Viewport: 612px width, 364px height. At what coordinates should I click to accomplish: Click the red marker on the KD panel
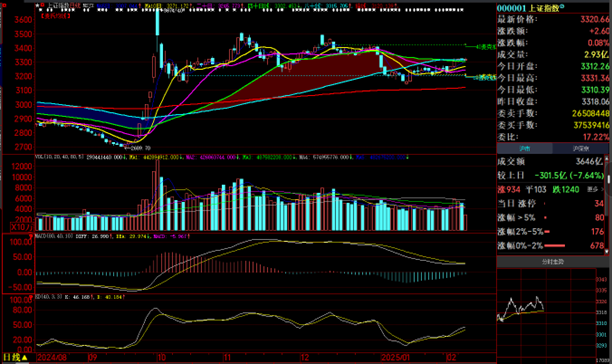point(31,297)
